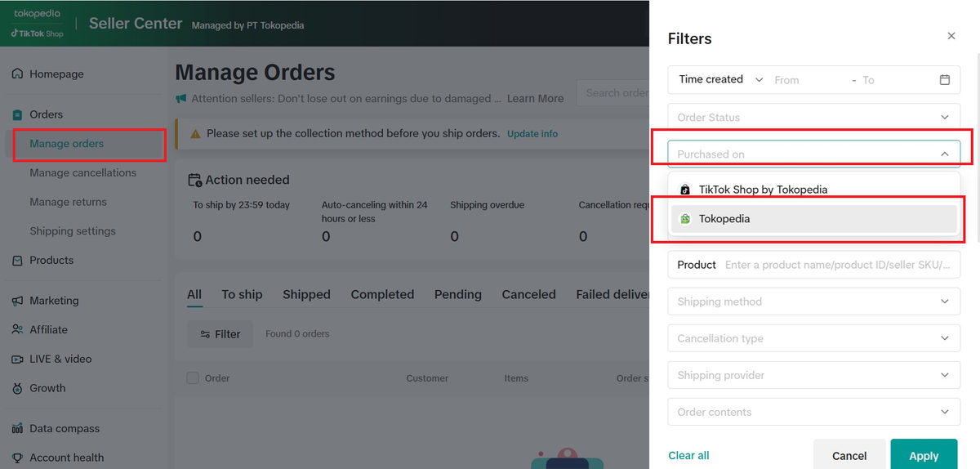Click the LIVE & video camera icon
Screen dimensions: 980x469
(x=17, y=359)
